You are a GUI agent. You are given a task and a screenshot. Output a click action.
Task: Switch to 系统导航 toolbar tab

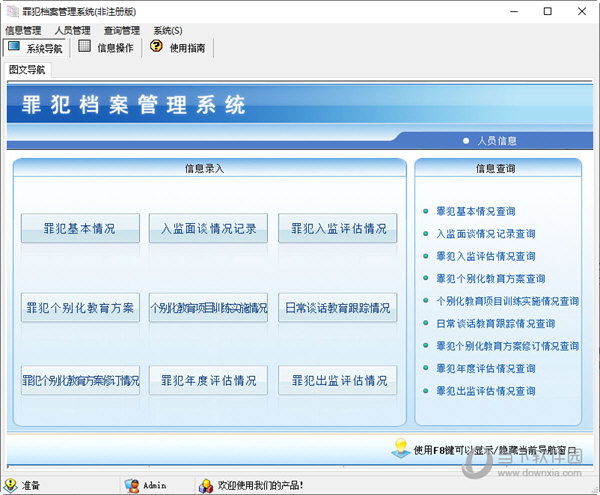point(34,47)
